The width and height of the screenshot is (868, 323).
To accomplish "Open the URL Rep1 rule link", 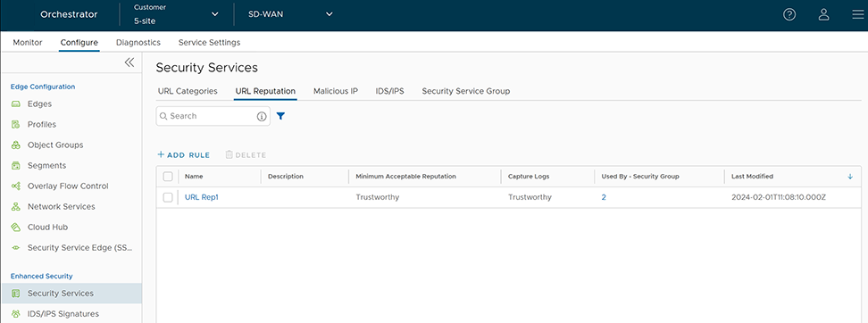I will point(202,197).
